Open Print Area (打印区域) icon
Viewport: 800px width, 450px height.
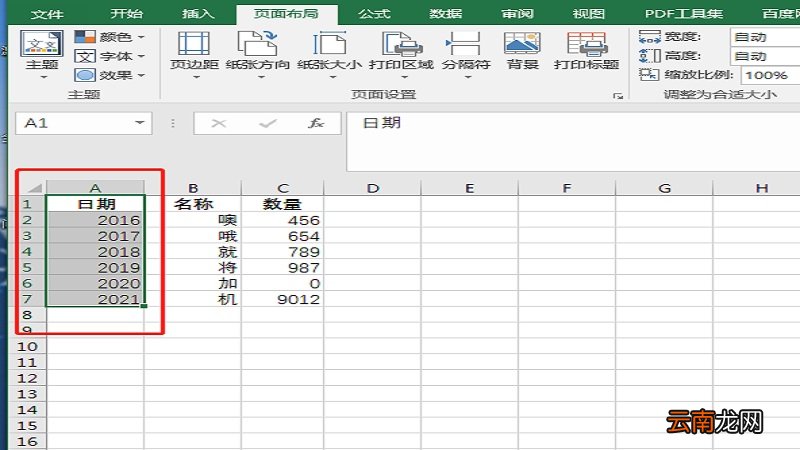[x=402, y=43]
